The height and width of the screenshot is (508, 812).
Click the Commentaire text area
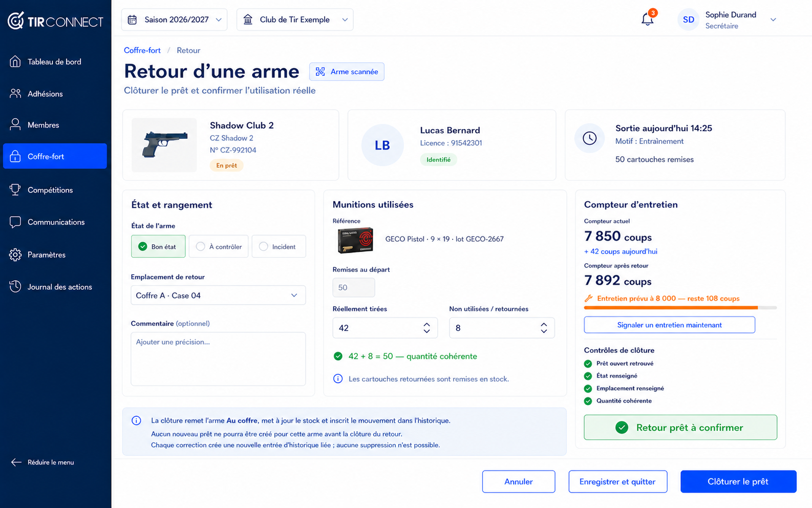tap(218, 358)
